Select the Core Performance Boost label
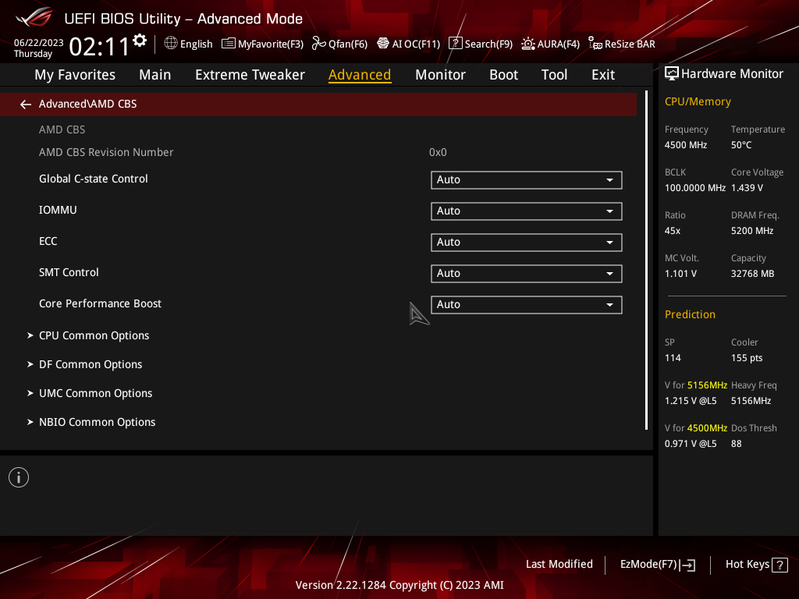 click(x=100, y=304)
